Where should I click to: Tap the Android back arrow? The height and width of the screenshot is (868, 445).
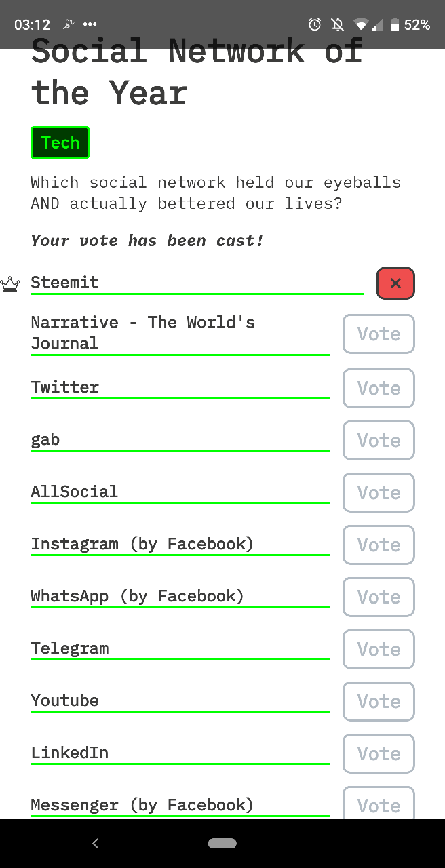[95, 843]
